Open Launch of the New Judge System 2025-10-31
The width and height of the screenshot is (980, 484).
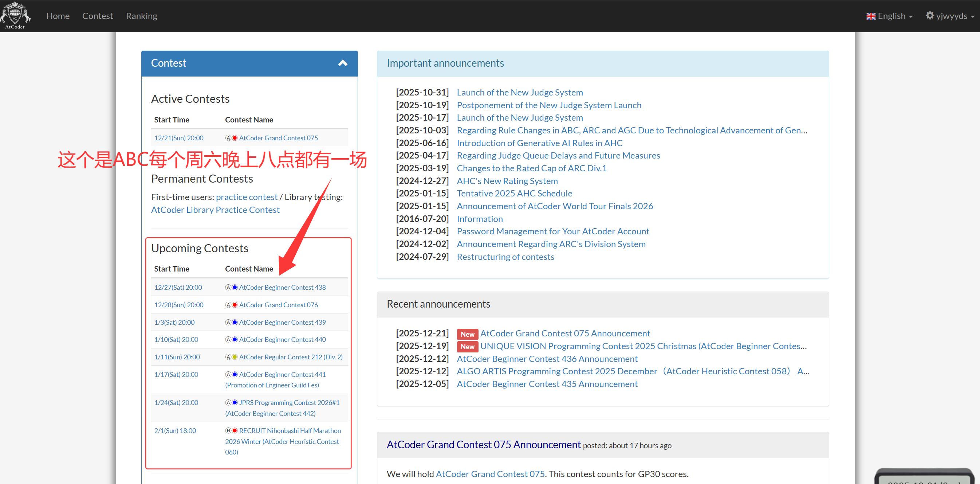tap(519, 93)
